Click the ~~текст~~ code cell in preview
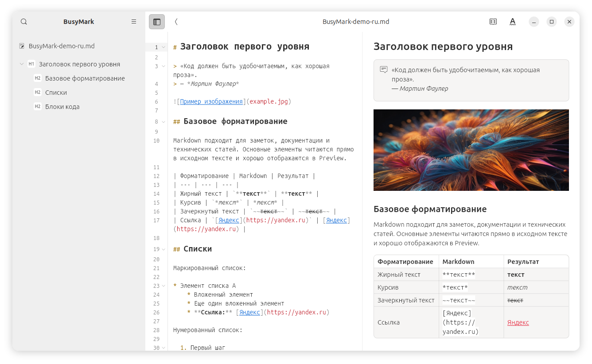Screen dimensions: 592x364 tap(459, 300)
